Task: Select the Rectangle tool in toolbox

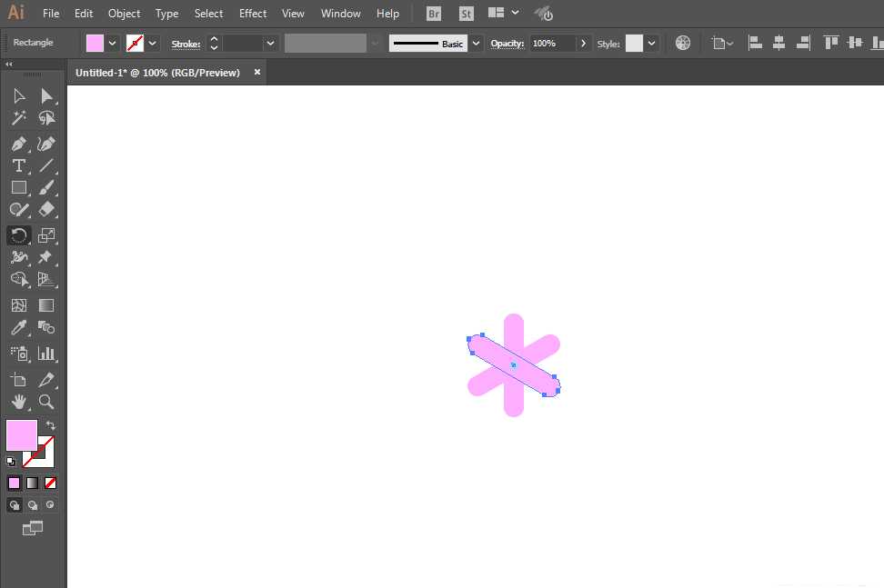Action: pos(18,187)
